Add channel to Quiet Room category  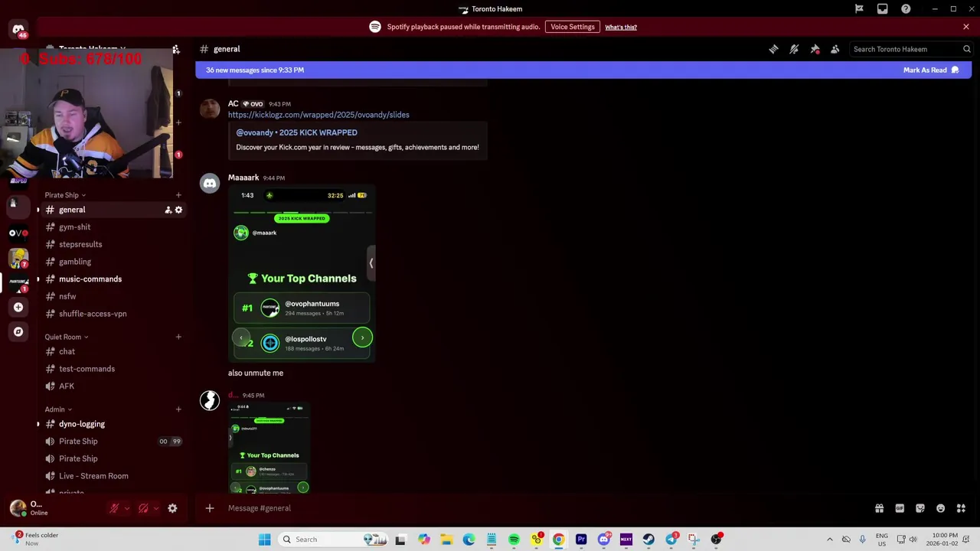[178, 337]
